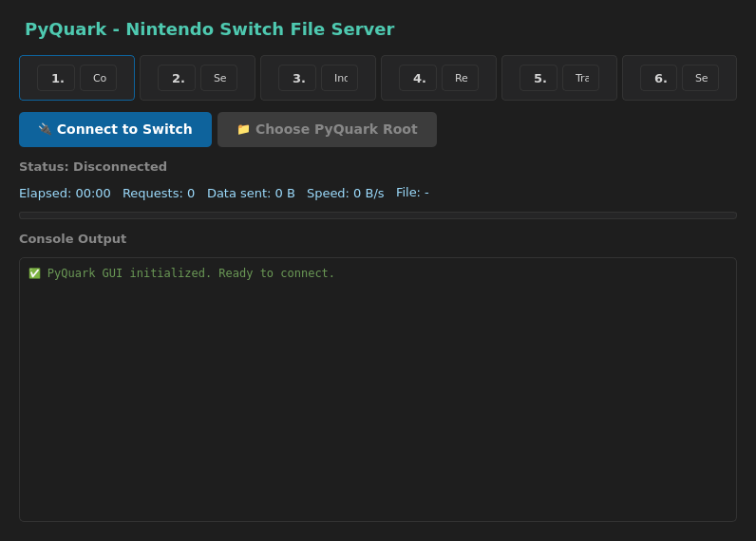Click the "PyQuark GUI initialized. Ready to connect." log line

(x=181, y=273)
